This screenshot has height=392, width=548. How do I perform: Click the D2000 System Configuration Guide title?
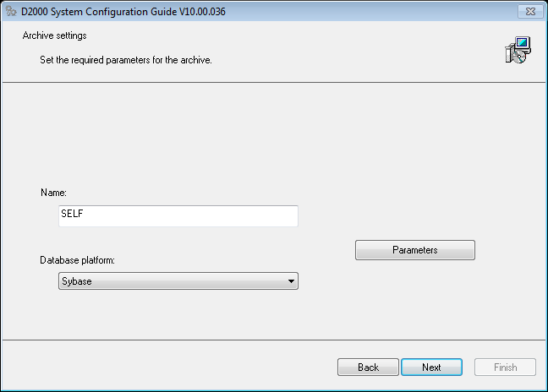coord(123,11)
